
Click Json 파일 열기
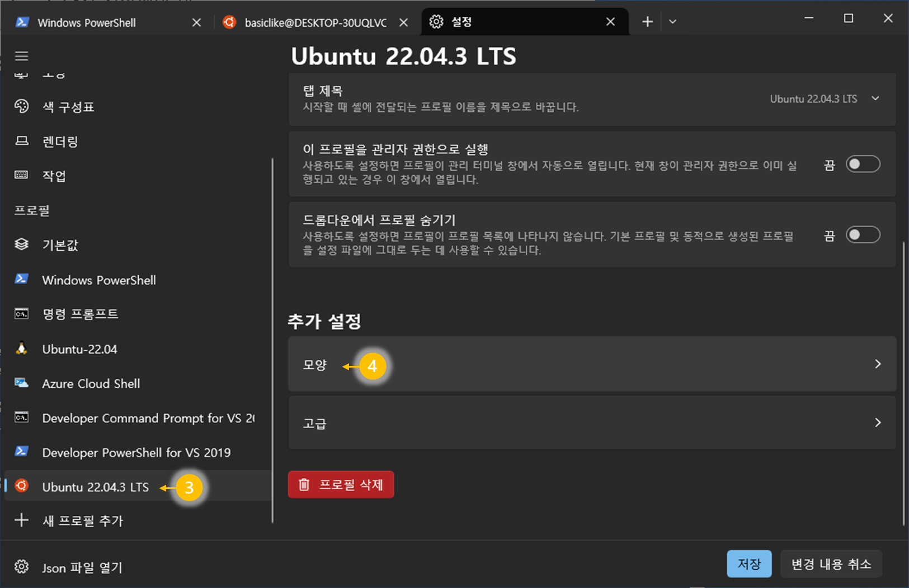tap(137, 567)
